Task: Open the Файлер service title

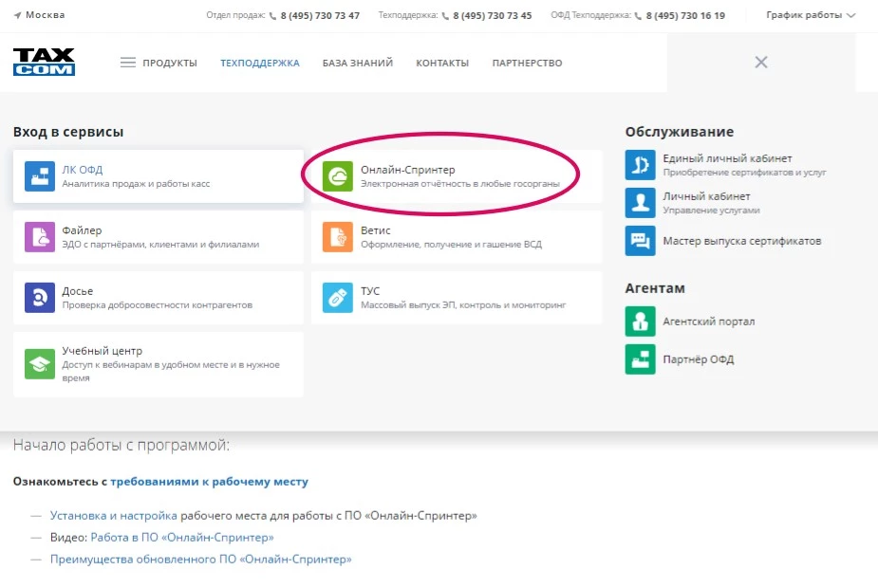Action: point(82,230)
